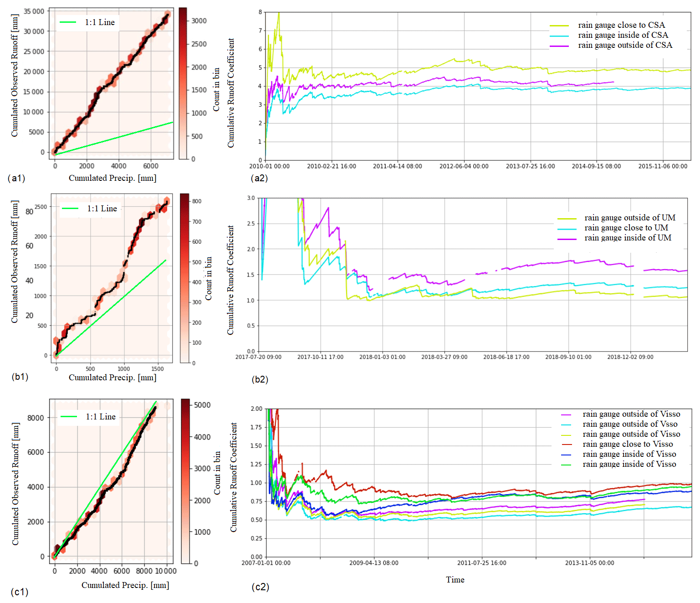This screenshot has height=603, width=700.
Task: Click the blue 'rain gauge inside of Visso' legend line
Action: click(x=566, y=455)
